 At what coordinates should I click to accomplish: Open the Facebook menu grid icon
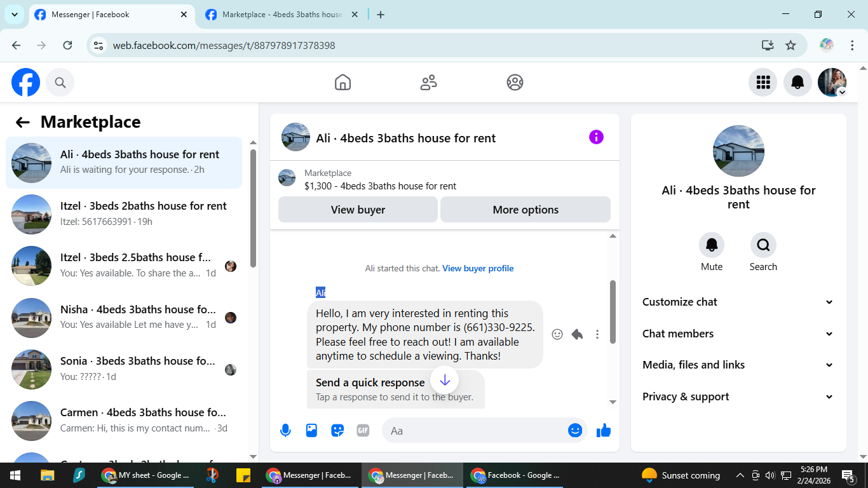tap(763, 83)
